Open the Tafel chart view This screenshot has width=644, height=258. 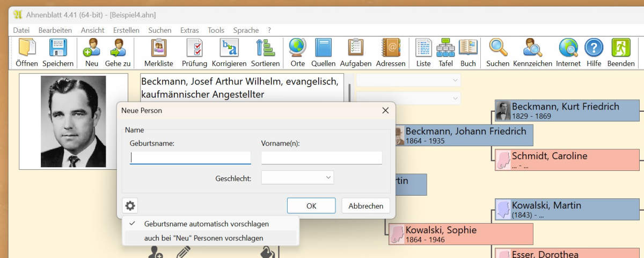pos(445,48)
